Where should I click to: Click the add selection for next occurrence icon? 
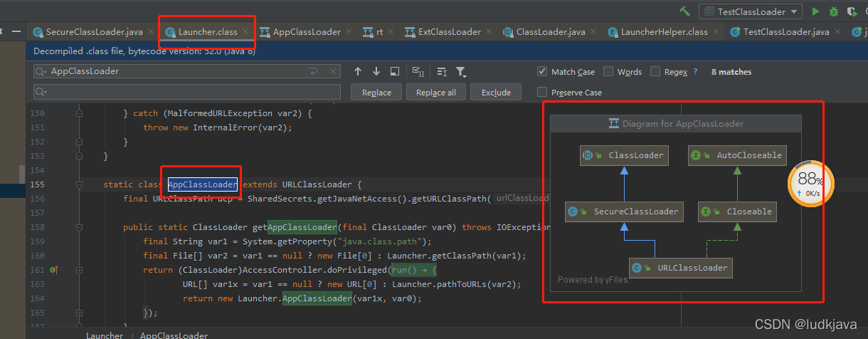coord(418,71)
